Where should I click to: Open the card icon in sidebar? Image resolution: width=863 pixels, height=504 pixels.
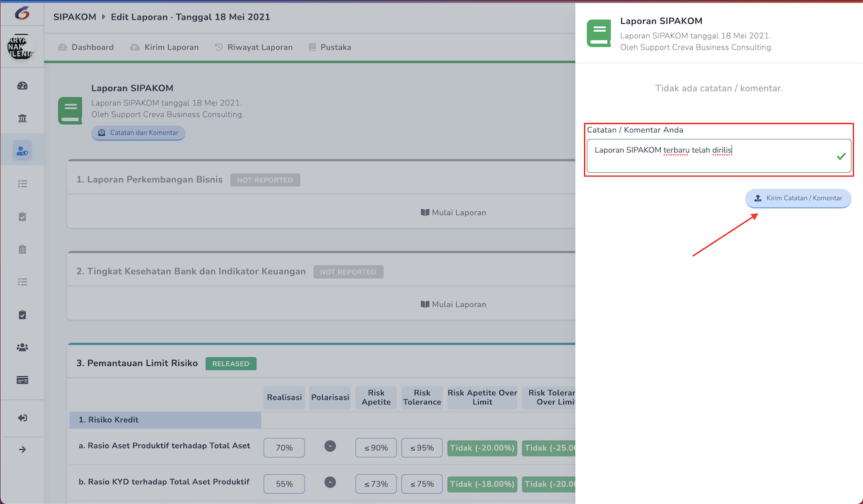coord(23,380)
